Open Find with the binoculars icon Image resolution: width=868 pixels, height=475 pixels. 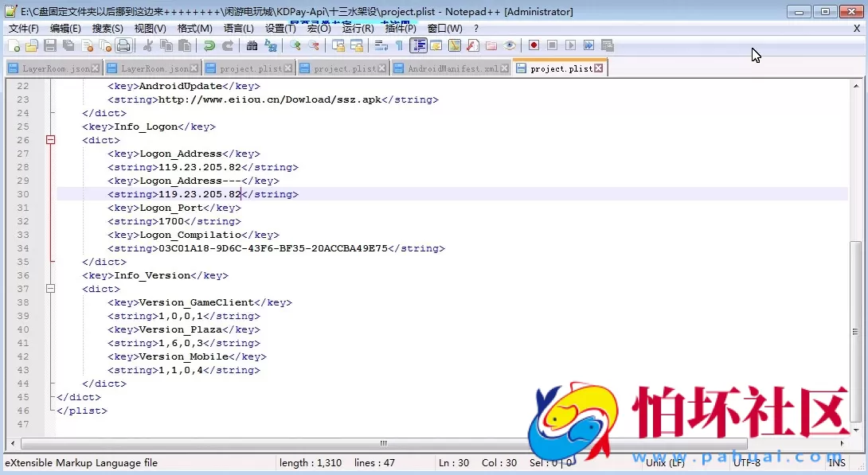coord(252,46)
